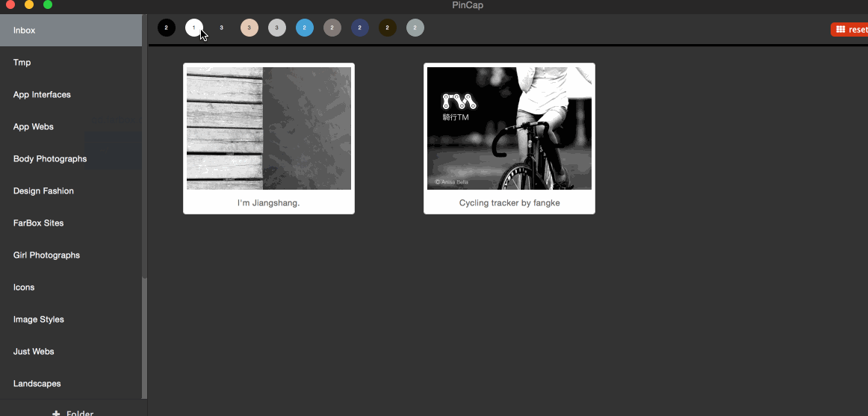This screenshot has height=416, width=868.
Task: Filter by the pale blue-gray color swatch
Action: tap(415, 28)
